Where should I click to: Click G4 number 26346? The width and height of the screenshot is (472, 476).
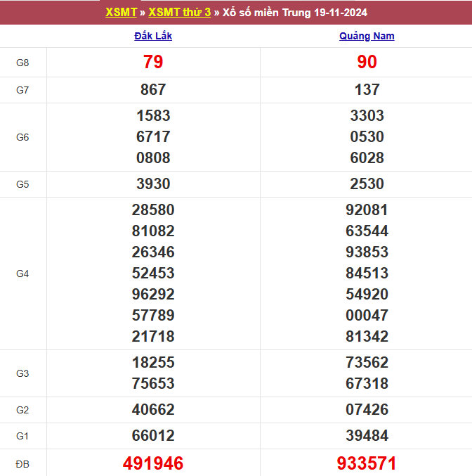pyautogui.click(x=153, y=252)
